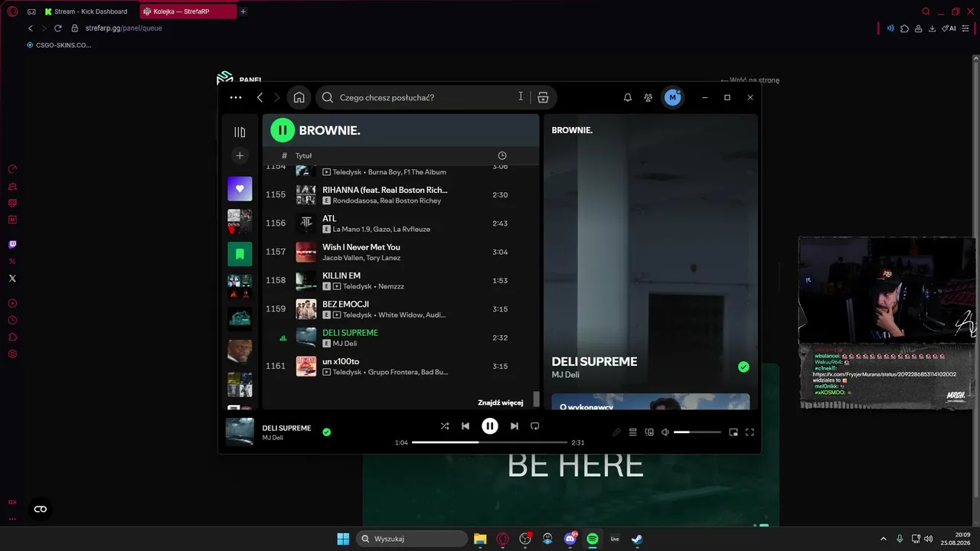Collapse Your Library sidebar in Spotify

pyautogui.click(x=240, y=132)
